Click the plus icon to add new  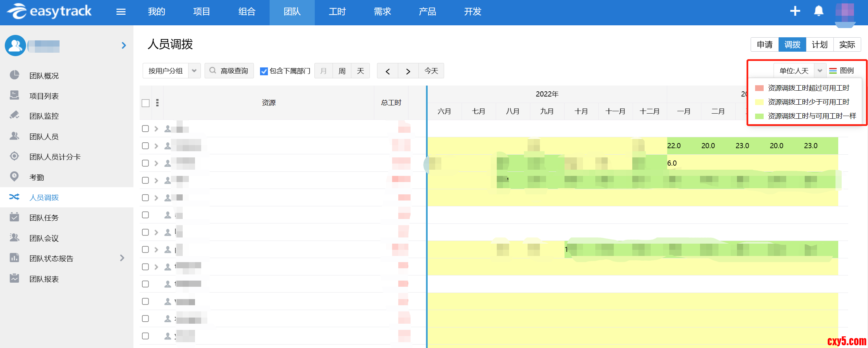click(795, 11)
